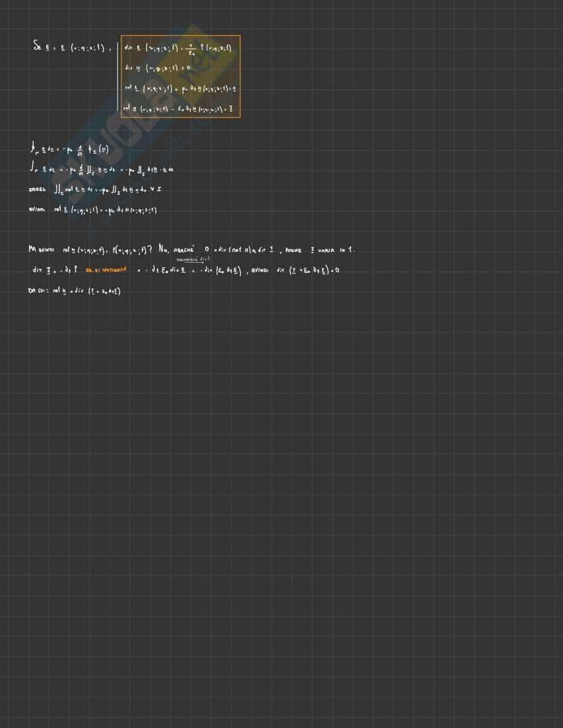Screen dimensions: 563x728
Task: Click the orange continuity equation annotation
Action: 106,271
